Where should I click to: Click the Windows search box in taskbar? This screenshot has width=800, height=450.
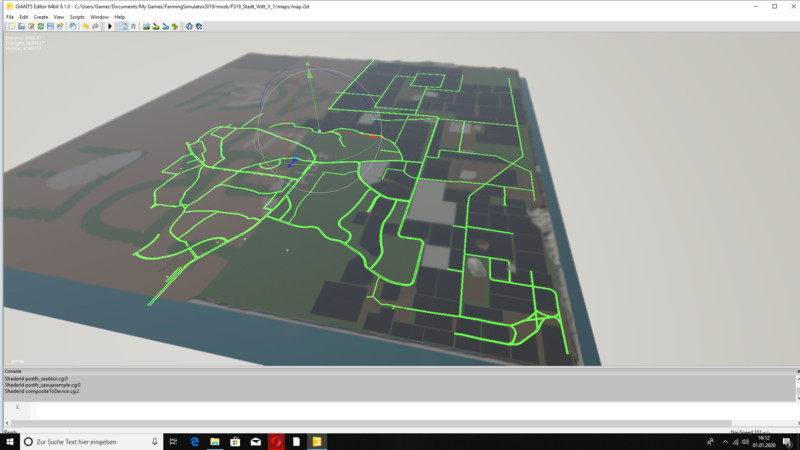pyautogui.click(x=90, y=441)
